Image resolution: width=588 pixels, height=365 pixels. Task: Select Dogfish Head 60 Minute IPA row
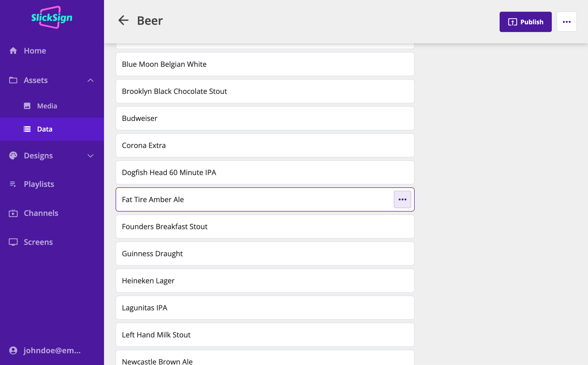point(265,172)
